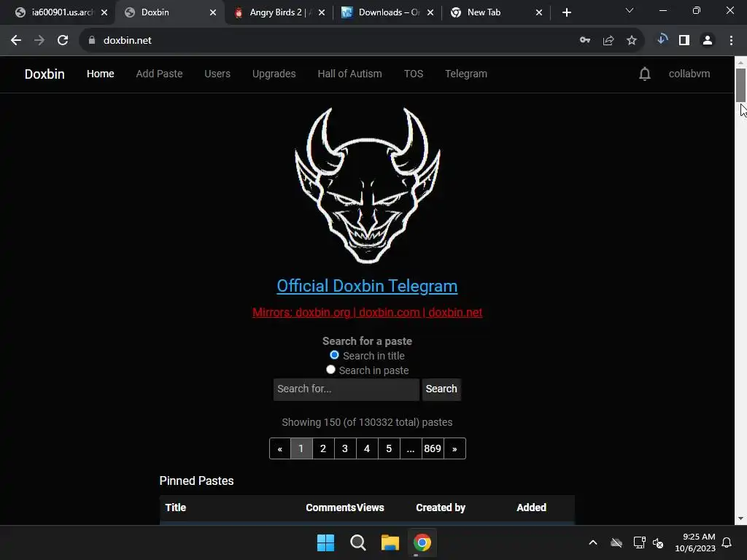Open the saved passwords key icon
Image resolution: width=747 pixels, height=560 pixels.
click(585, 41)
